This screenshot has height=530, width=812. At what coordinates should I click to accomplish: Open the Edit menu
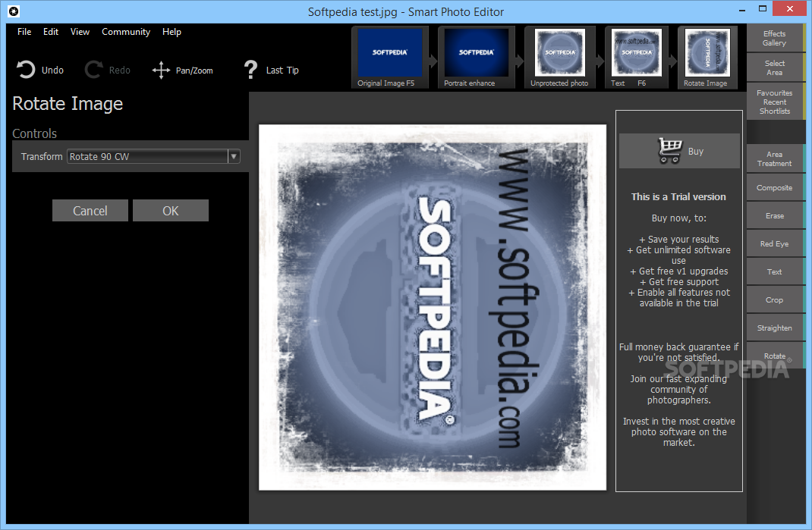51,32
